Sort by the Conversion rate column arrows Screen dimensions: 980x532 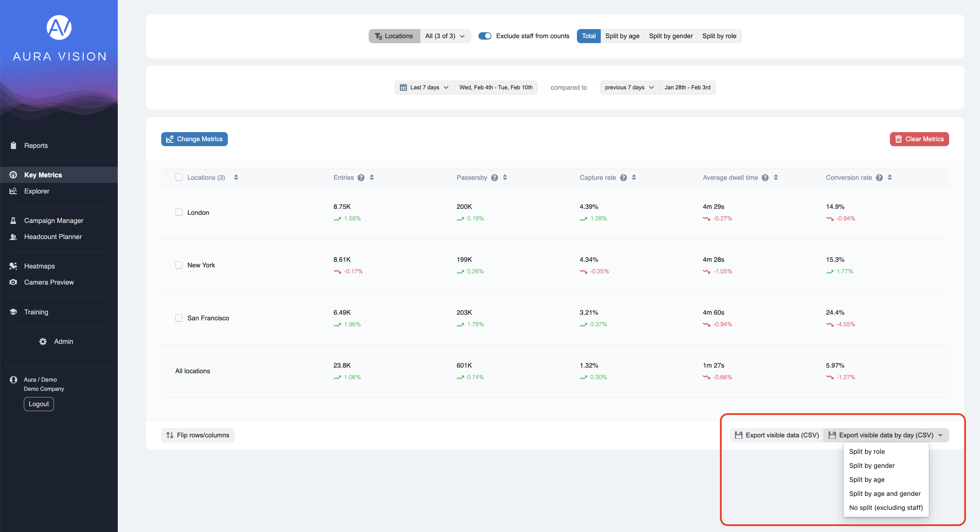pyautogui.click(x=890, y=178)
